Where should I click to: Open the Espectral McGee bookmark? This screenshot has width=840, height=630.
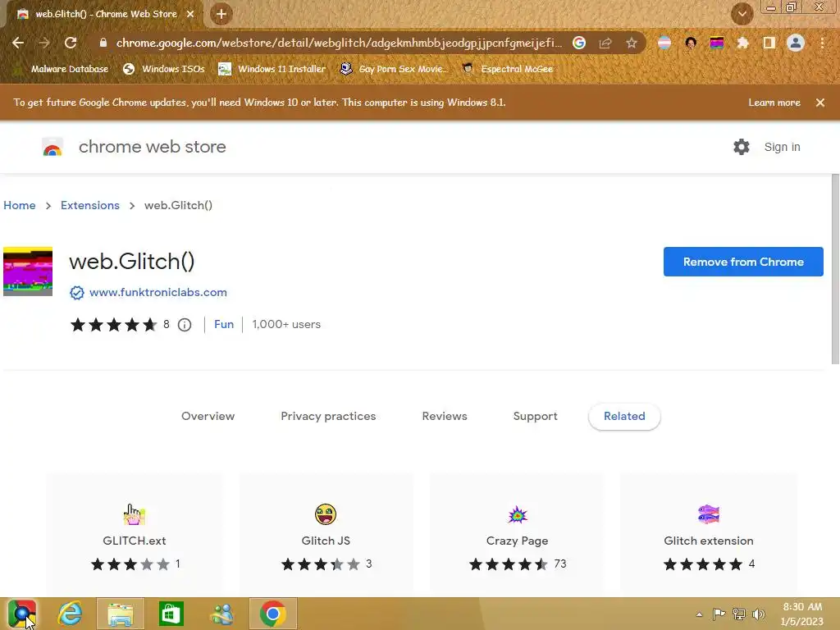508,69
